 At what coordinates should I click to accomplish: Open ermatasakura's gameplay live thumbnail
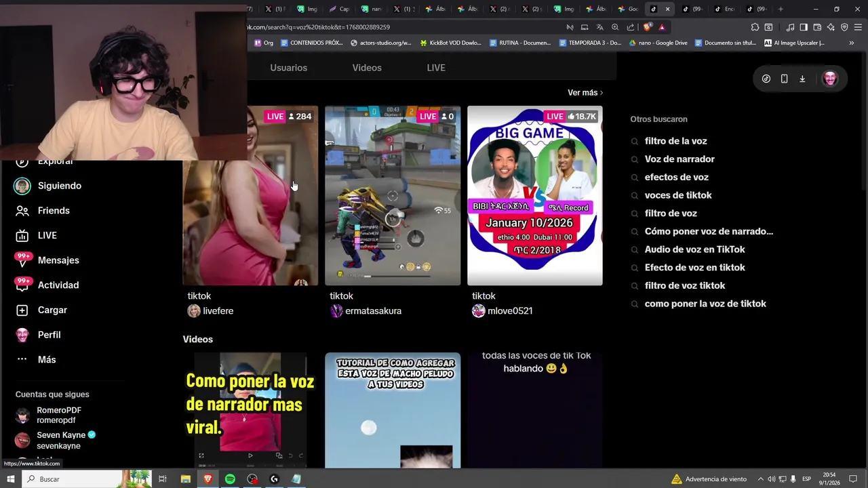click(393, 195)
